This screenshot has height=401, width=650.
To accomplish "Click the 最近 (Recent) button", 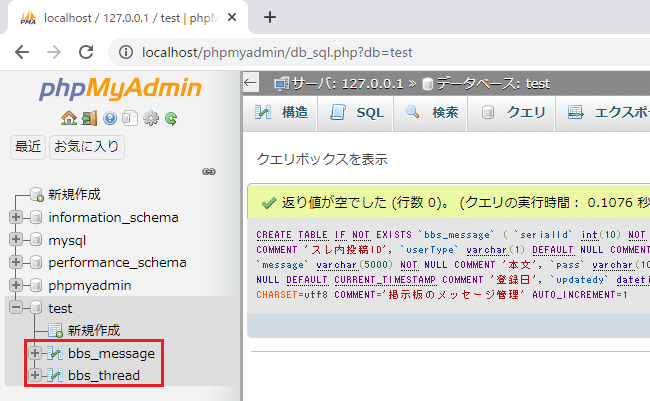I will [28, 147].
